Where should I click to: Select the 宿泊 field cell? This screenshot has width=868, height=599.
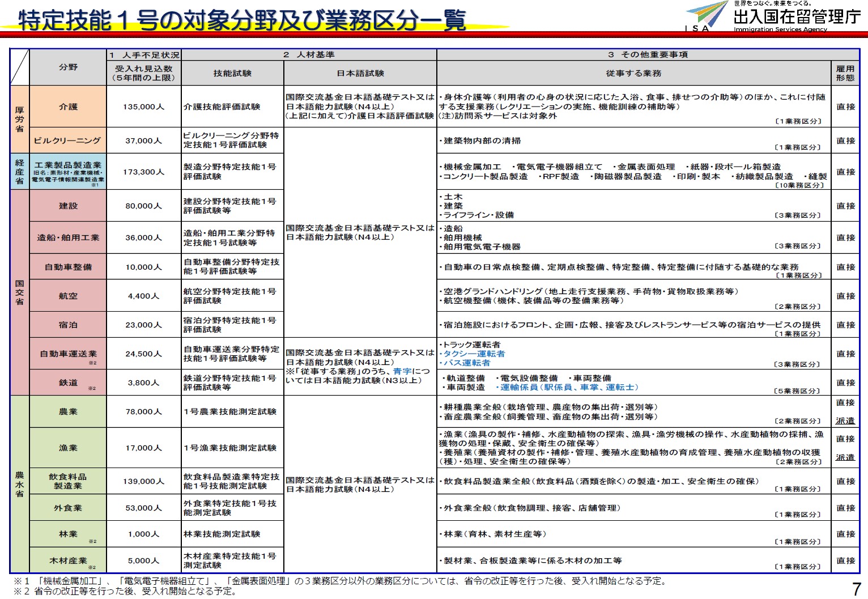point(68,325)
